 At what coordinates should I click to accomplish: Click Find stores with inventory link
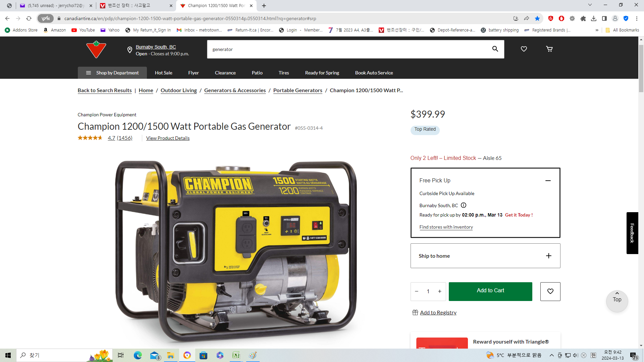[446, 227]
